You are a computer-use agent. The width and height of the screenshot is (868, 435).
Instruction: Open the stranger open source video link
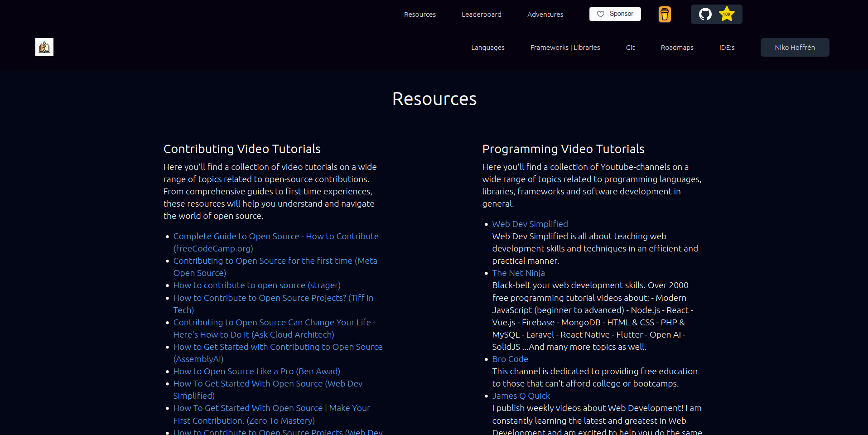257,285
